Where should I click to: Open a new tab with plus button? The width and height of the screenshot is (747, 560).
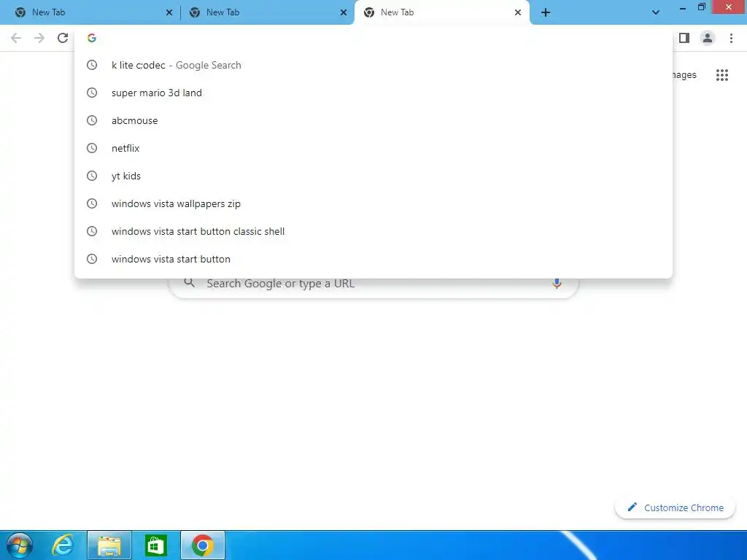(546, 12)
